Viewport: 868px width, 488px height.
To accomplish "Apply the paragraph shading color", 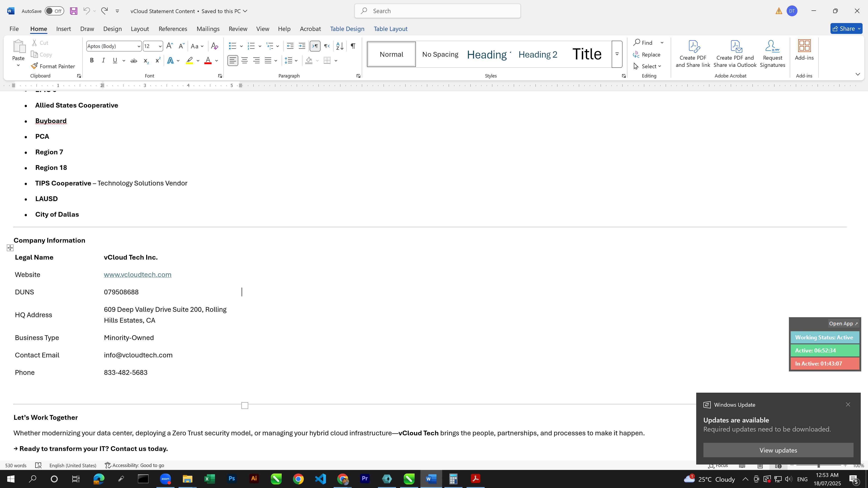I will pos(309,61).
